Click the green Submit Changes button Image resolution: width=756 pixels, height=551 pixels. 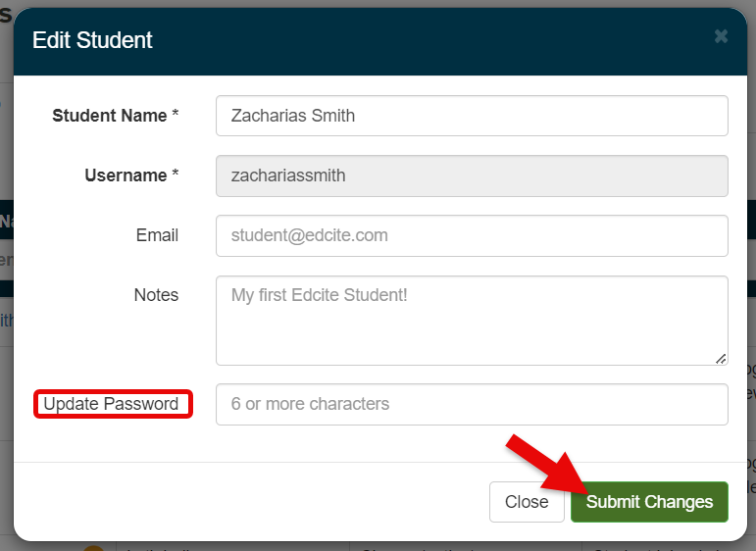click(x=649, y=502)
